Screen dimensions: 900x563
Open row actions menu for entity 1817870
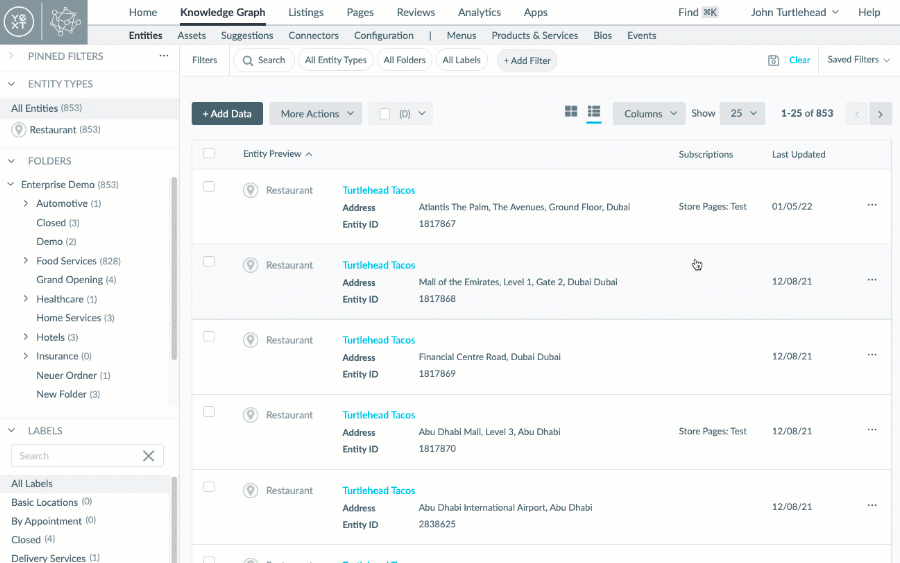point(872,429)
